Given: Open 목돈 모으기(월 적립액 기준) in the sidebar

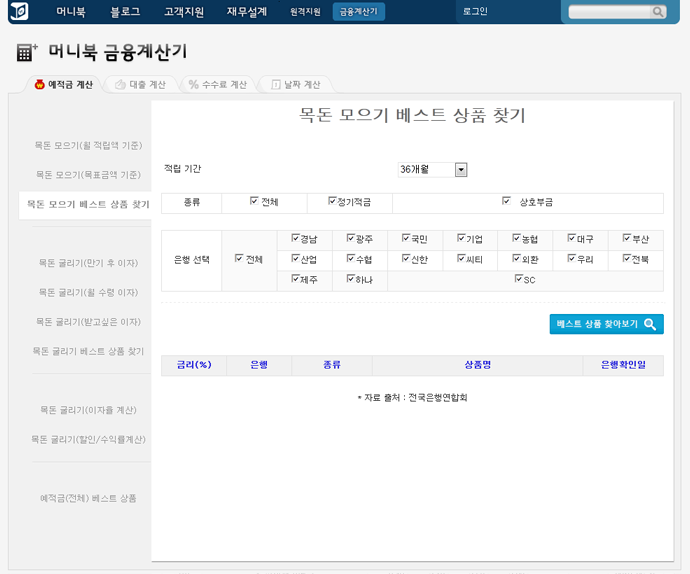Looking at the screenshot, I should (x=87, y=146).
